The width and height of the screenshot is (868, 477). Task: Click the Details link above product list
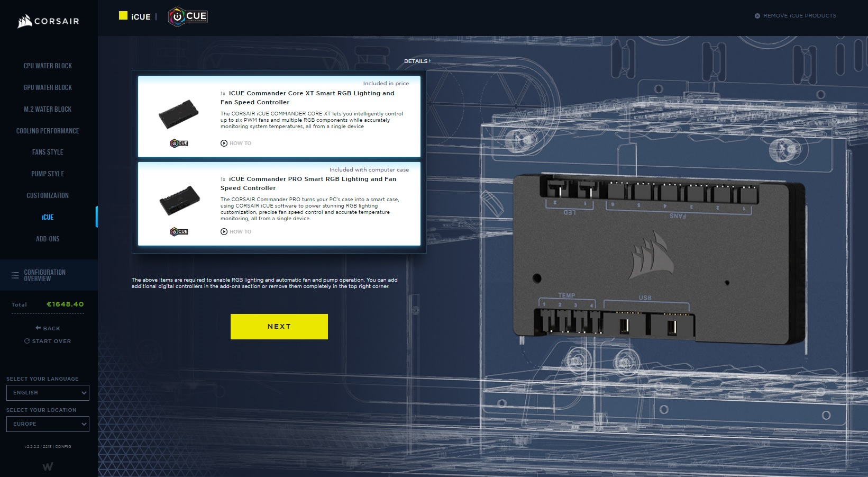[x=417, y=61]
